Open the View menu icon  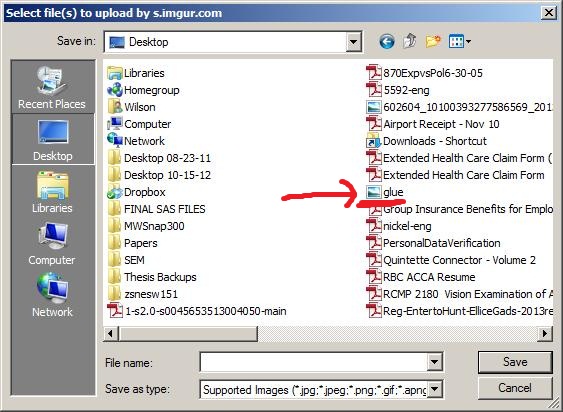pos(460,41)
